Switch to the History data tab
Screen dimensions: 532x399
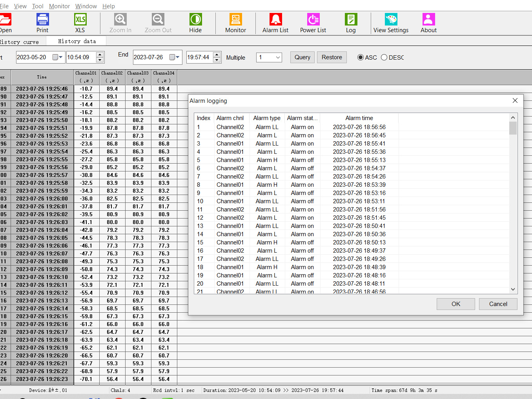point(77,41)
